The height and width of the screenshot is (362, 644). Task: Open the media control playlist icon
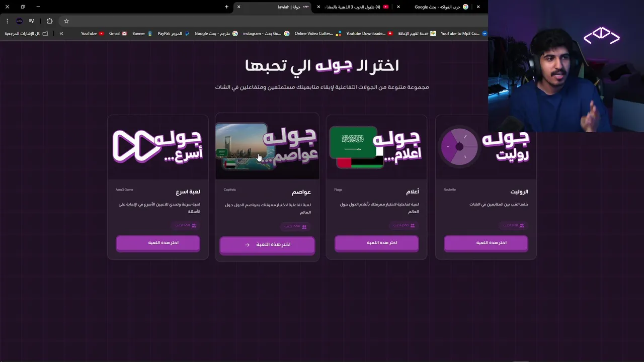pos(32,21)
